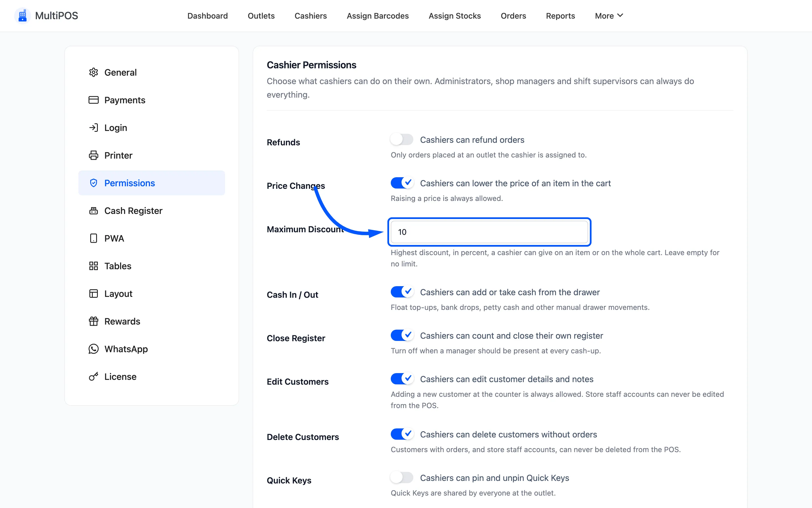Click the Login arrow icon

pyautogui.click(x=93, y=128)
